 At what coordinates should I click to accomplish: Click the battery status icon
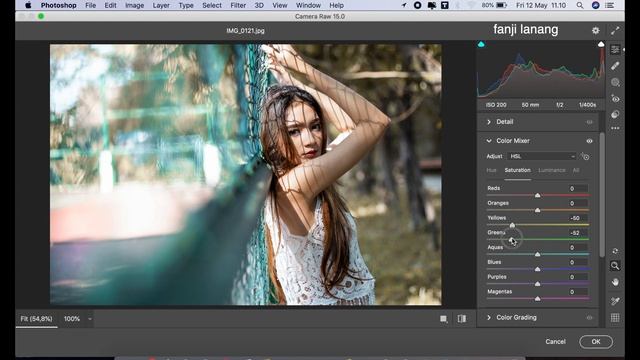coord(502,5)
